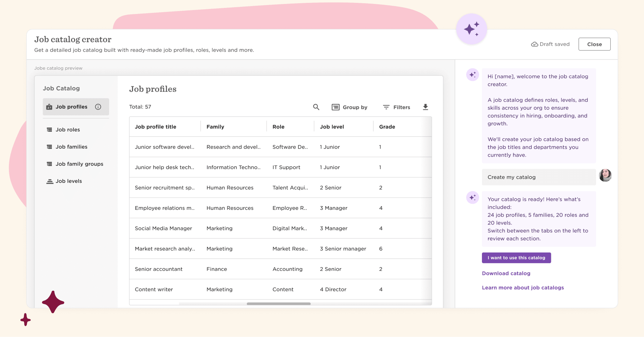Open the Group by menu
This screenshot has height=337, width=644.
tap(350, 107)
